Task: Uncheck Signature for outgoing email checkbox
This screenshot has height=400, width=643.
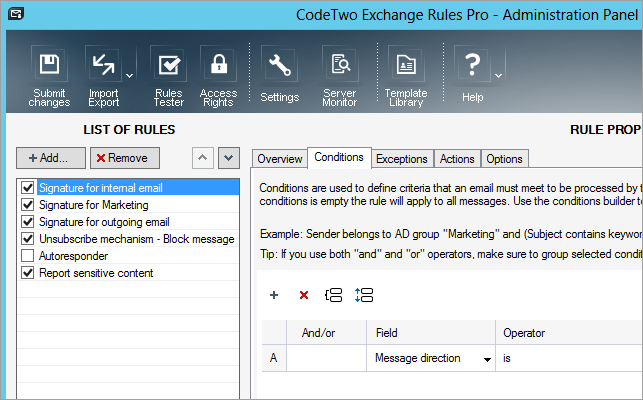Action: [27, 222]
